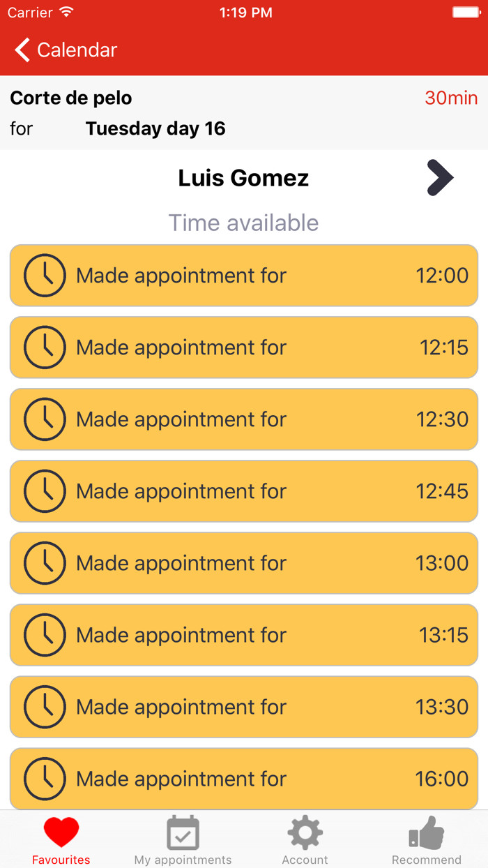Screen dimensions: 488x868
Task: Open My appointments from the tab bar
Action: click(x=183, y=831)
